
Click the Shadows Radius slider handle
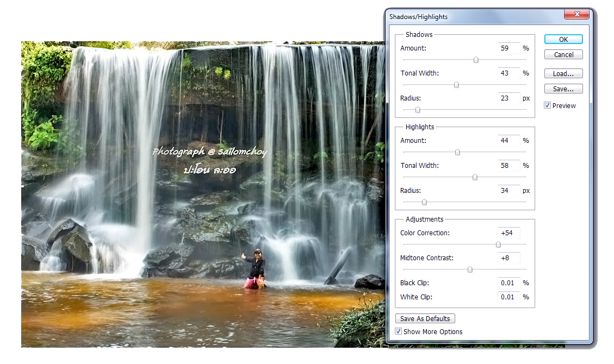pyautogui.click(x=418, y=110)
